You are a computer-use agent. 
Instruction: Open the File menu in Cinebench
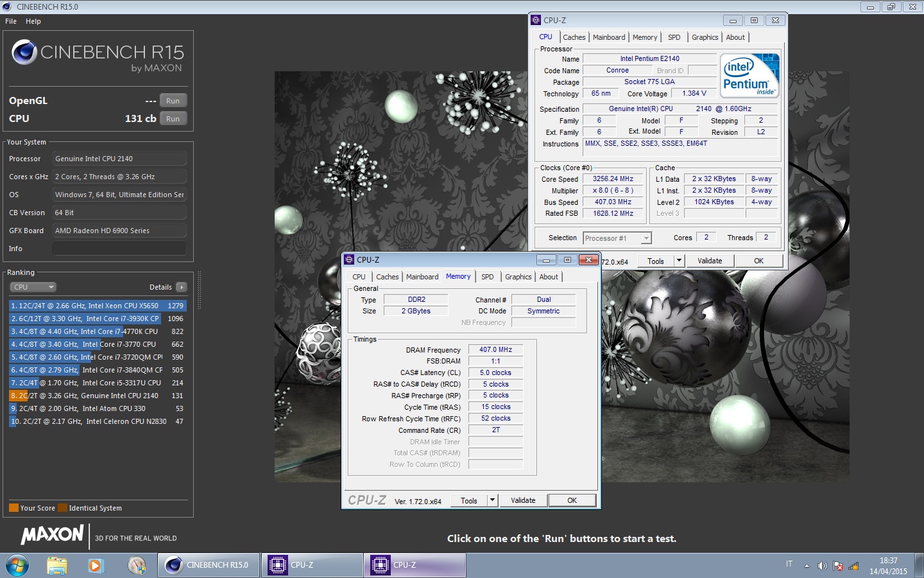(x=11, y=21)
